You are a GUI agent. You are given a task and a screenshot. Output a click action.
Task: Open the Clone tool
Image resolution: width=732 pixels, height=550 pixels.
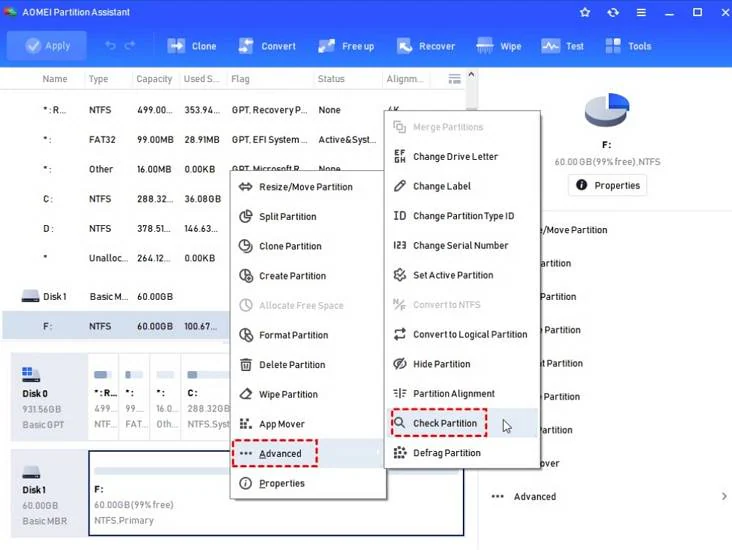coord(192,46)
